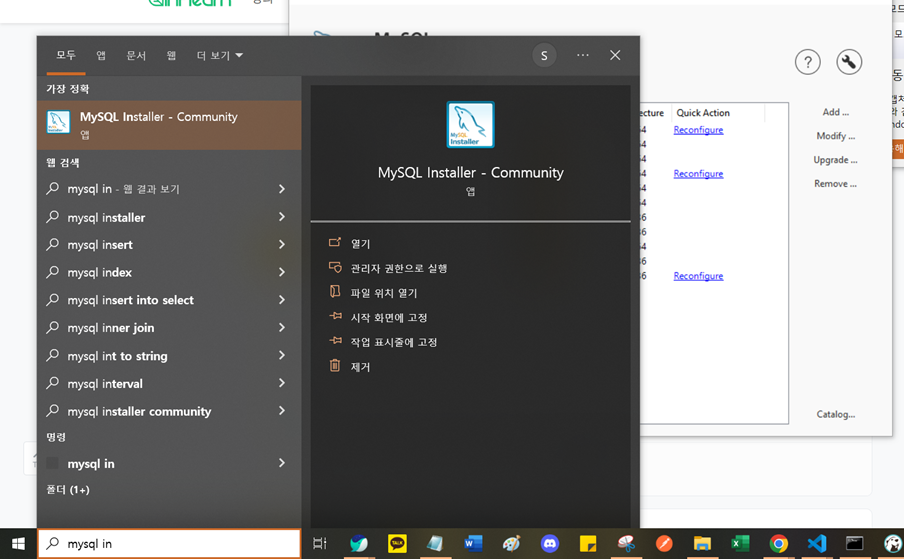
Task: Click Catalog... in MySQL Installer
Action: (x=835, y=414)
